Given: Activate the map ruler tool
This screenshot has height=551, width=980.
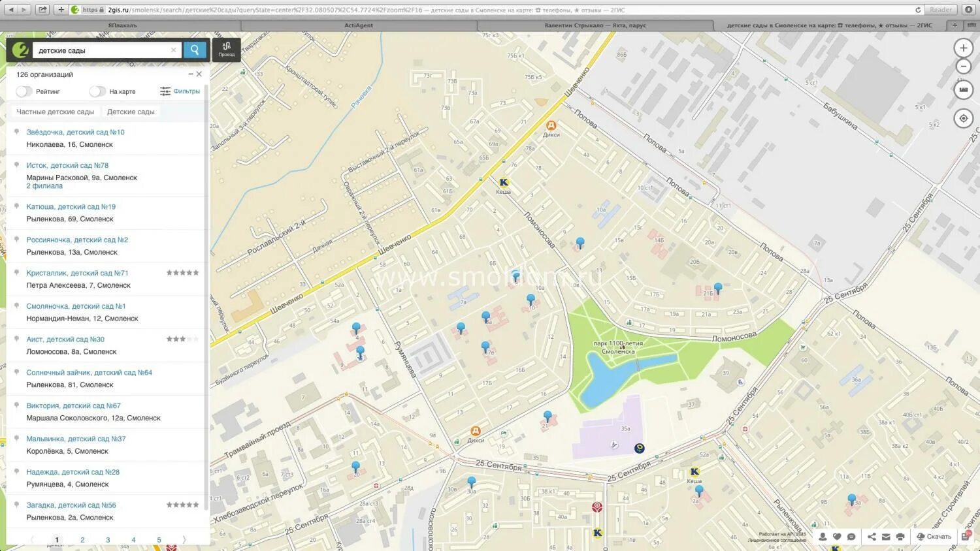Looking at the screenshot, I should point(963,89).
